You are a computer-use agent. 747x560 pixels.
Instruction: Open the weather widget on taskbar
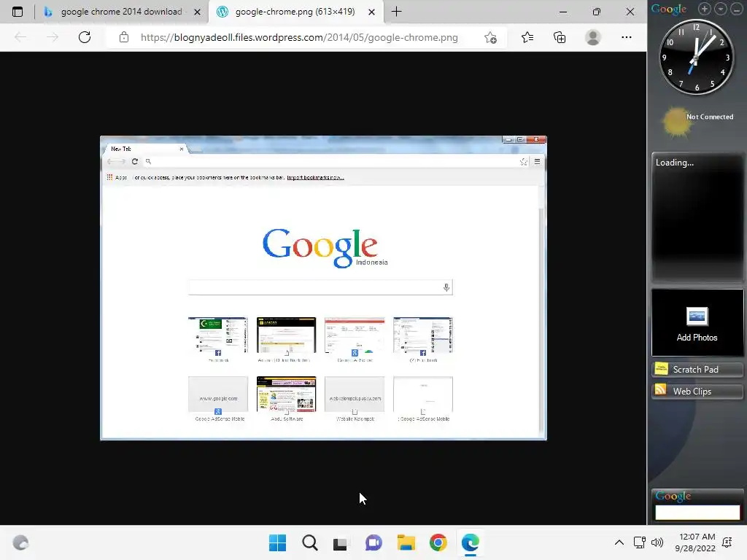click(x=20, y=542)
